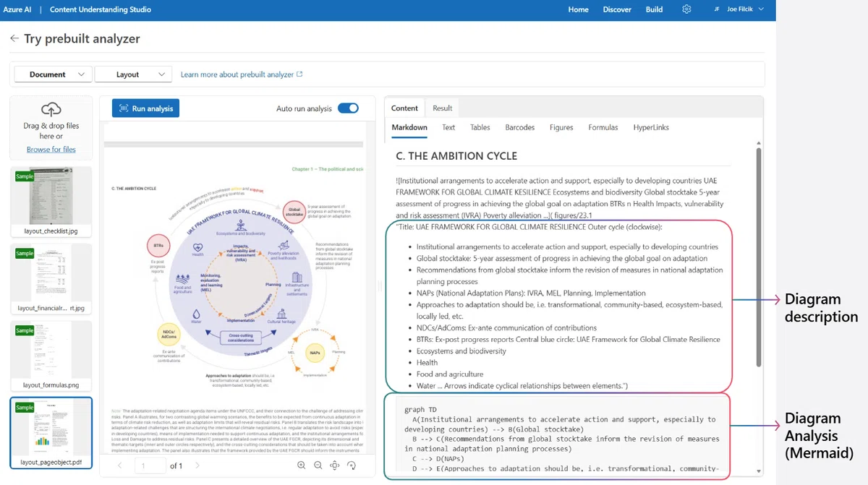Click the external link icon beside Learn more
This screenshot has height=485, width=868.
(299, 74)
